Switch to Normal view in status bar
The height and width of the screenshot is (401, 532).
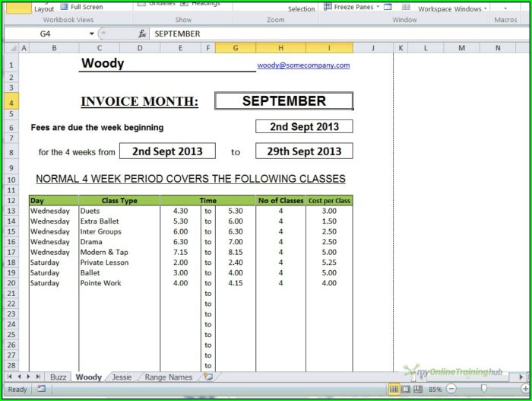coord(394,389)
